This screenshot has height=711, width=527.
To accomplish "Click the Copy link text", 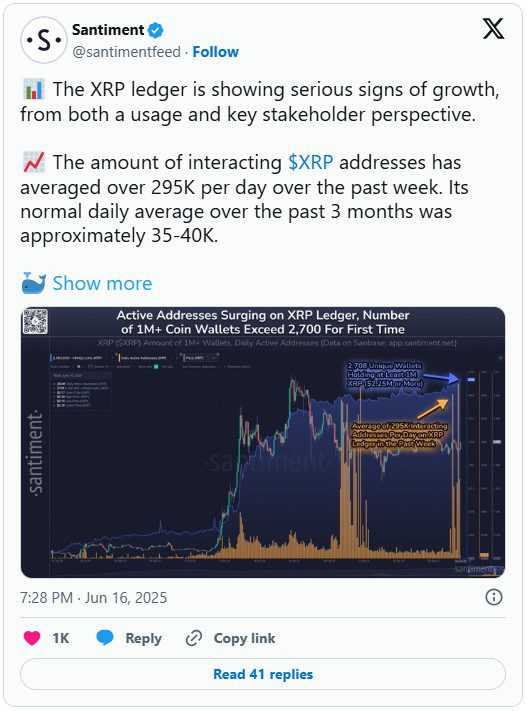I will coord(244,638).
